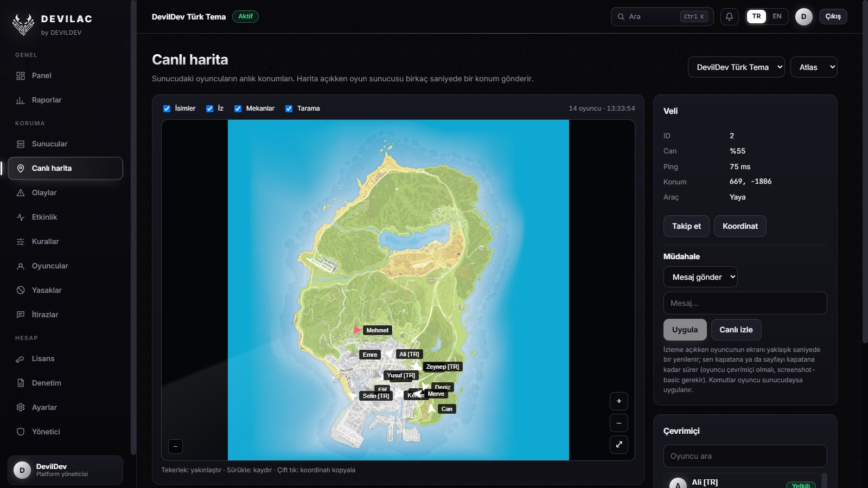Uncheck the İsimler checkbox

(x=167, y=108)
